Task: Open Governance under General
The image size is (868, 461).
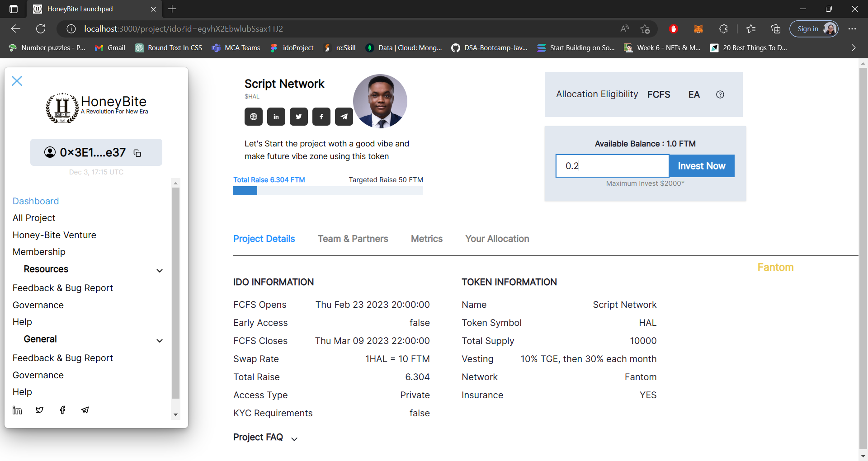Action: click(x=38, y=375)
